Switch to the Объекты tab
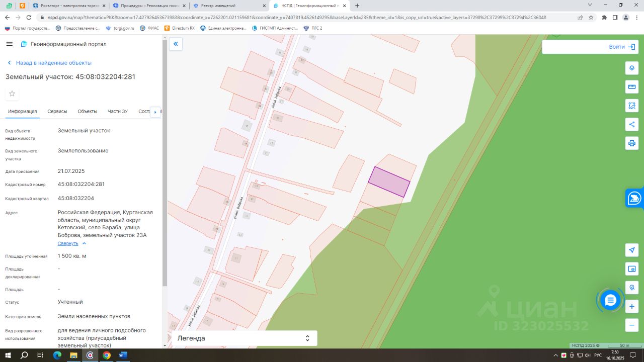Image resolution: width=644 pixels, height=362 pixels. coord(88,111)
